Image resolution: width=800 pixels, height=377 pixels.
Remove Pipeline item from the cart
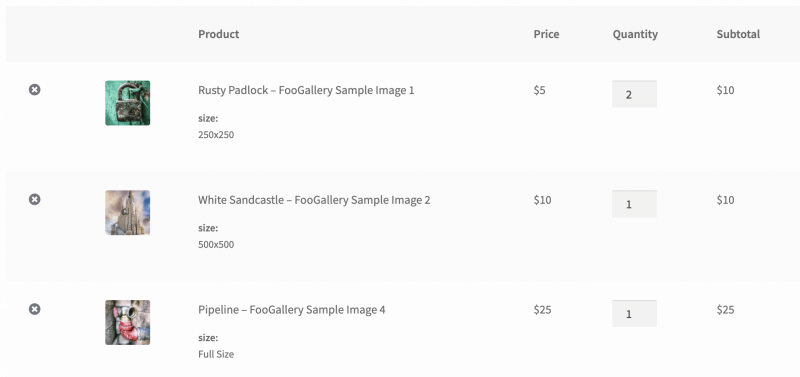pos(34,310)
